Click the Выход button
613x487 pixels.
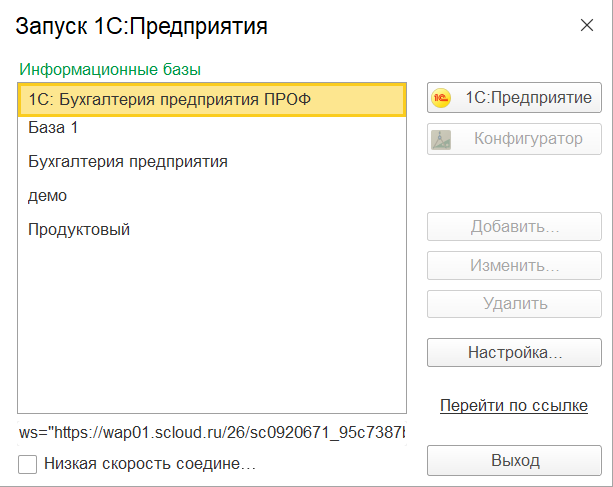tap(514, 460)
